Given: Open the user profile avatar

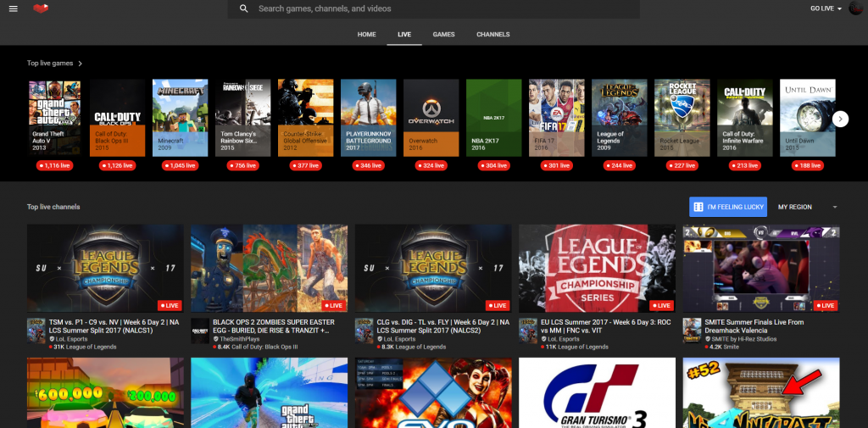Looking at the screenshot, I should pyautogui.click(x=856, y=8).
